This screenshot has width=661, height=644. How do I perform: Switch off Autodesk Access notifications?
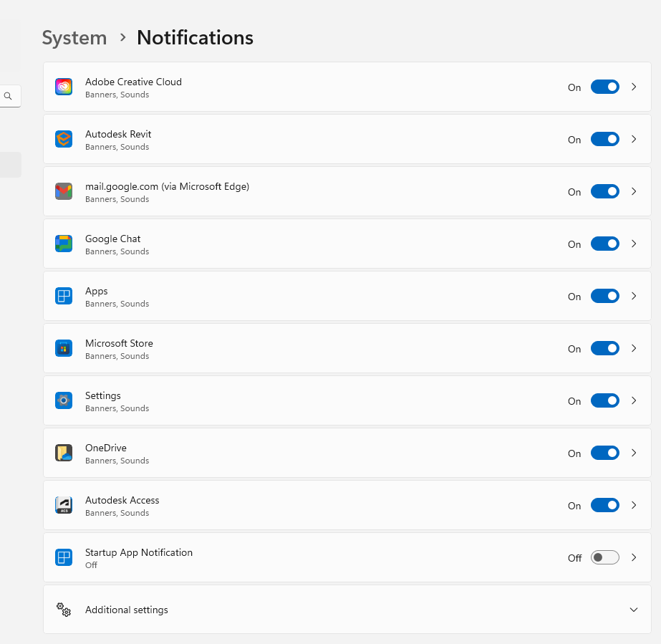tap(605, 505)
